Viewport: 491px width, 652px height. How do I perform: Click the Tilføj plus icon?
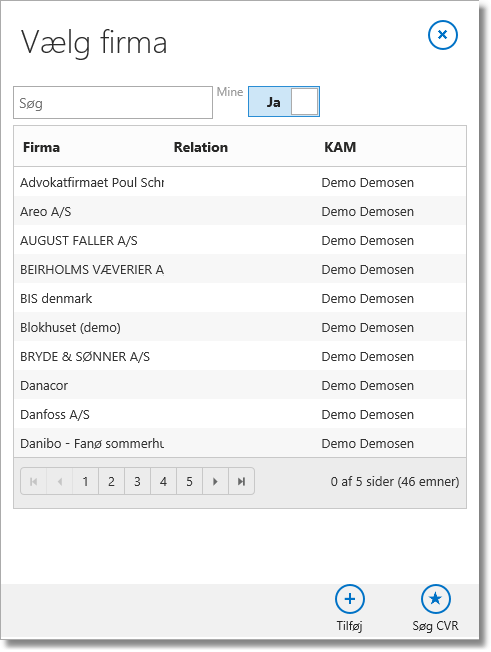click(x=350, y=599)
